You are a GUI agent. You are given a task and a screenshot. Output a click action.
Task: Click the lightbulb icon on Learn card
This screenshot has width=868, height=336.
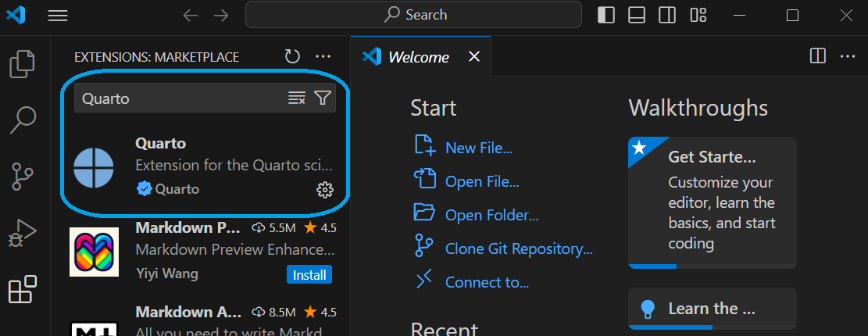pyautogui.click(x=648, y=309)
